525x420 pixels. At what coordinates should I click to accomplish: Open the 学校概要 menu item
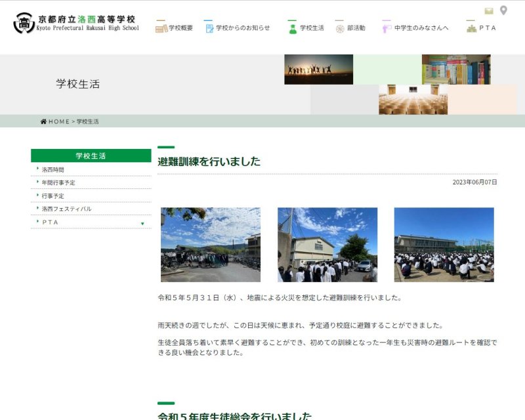pyautogui.click(x=181, y=28)
